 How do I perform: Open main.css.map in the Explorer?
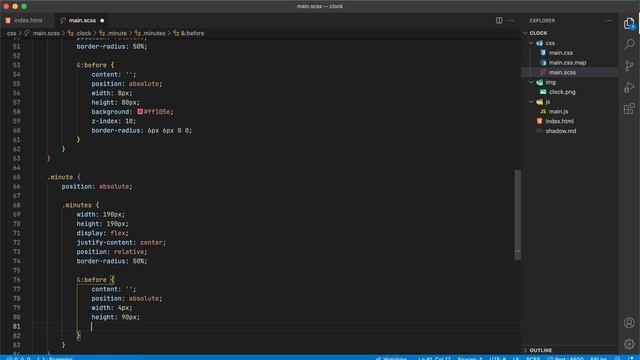click(x=567, y=62)
